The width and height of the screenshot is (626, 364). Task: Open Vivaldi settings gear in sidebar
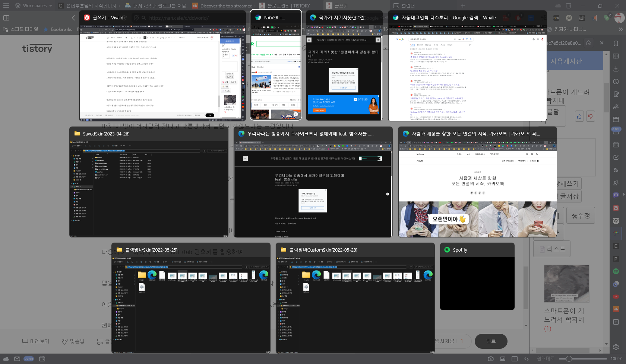point(616,347)
